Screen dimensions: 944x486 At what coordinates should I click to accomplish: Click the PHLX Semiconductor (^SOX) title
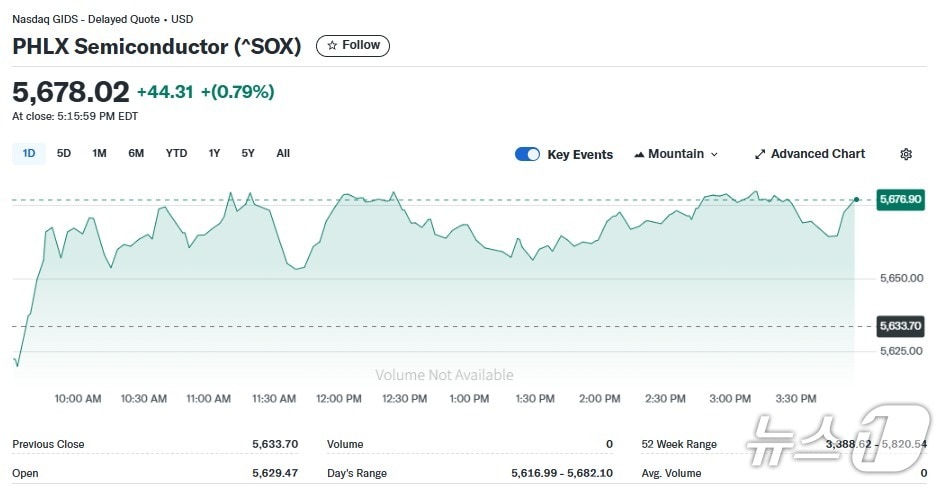tap(157, 46)
